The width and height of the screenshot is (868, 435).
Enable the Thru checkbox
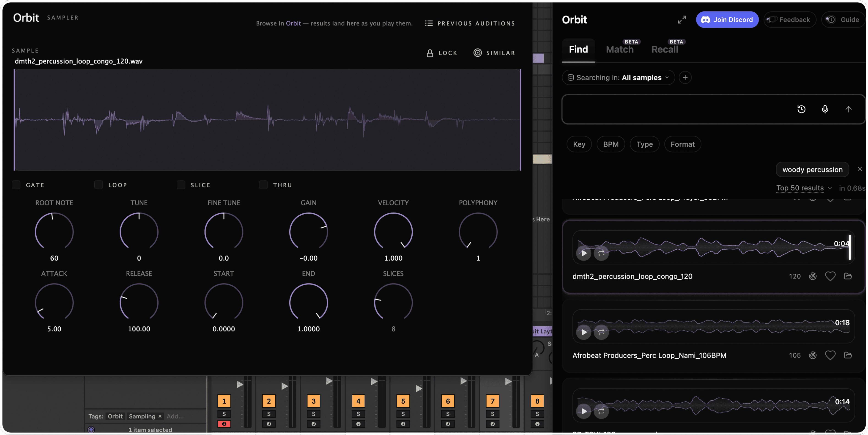pos(263,185)
